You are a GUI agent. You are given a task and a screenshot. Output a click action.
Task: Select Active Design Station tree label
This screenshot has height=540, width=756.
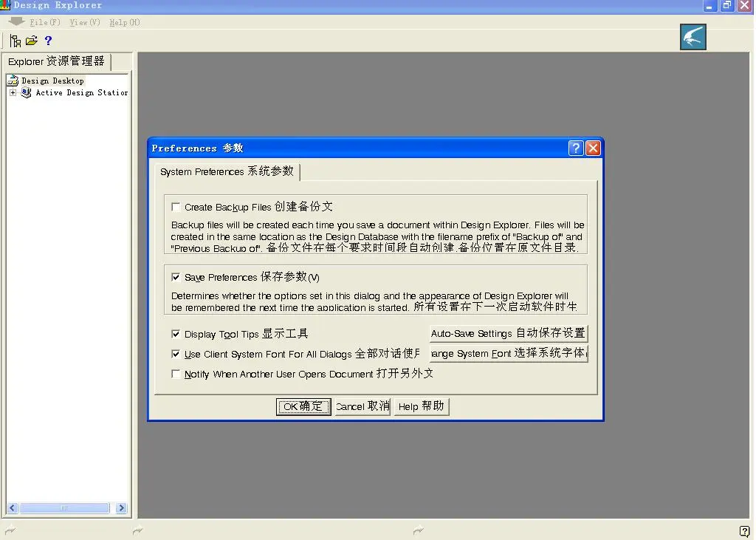click(x=82, y=92)
